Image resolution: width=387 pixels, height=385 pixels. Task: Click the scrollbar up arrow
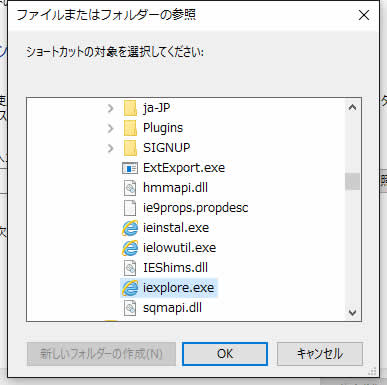coord(352,107)
